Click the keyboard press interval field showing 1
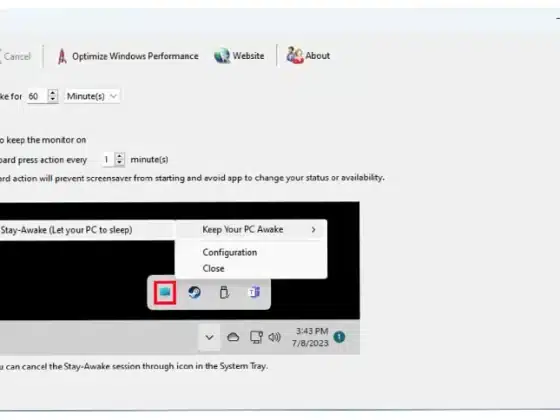 (x=108, y=159)
